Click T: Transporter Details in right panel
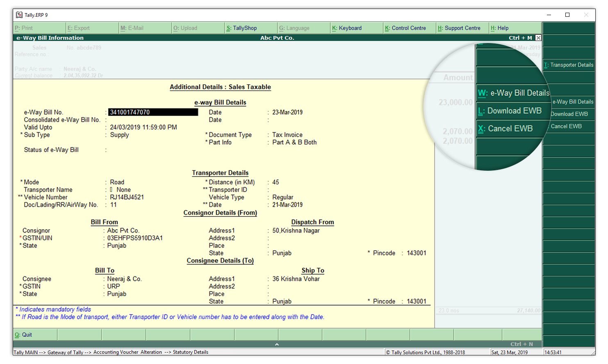The height and width of the screenshot is (364, 608). coord(569,65)
